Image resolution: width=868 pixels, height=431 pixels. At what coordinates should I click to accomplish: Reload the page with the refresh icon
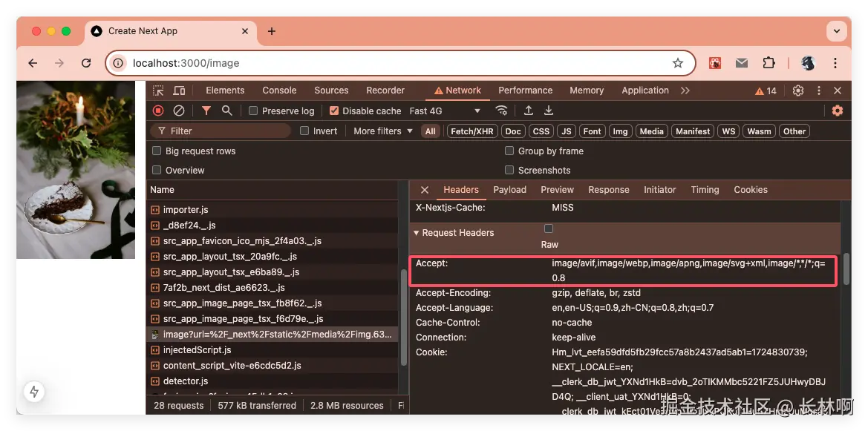coord(86,63)
